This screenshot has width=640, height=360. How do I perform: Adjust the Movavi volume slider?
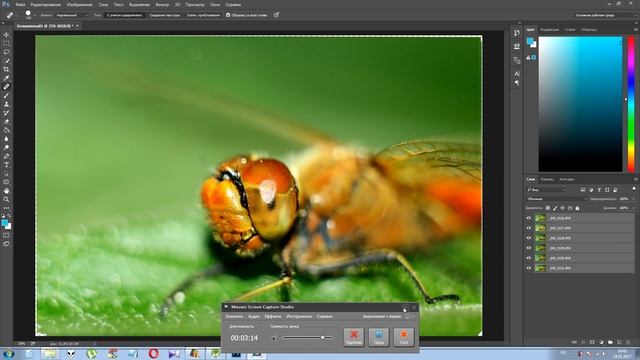308,338
